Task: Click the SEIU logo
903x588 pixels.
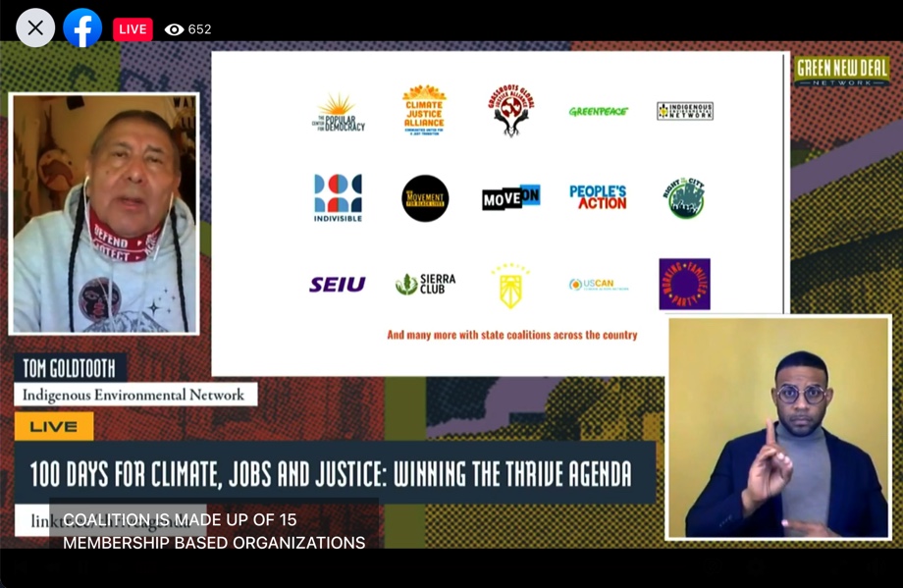Action: click(x=338, y=285)
